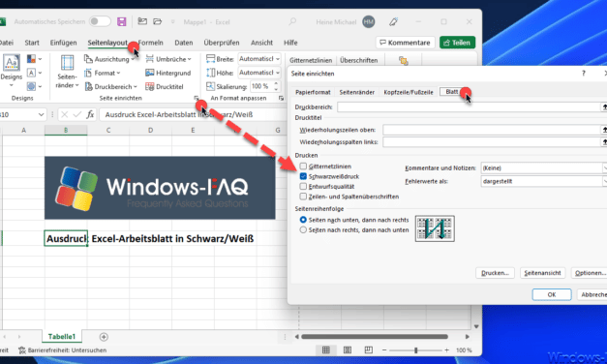Switch to Daten ribbon tab

pyautogui.click(x=184, y=43)
